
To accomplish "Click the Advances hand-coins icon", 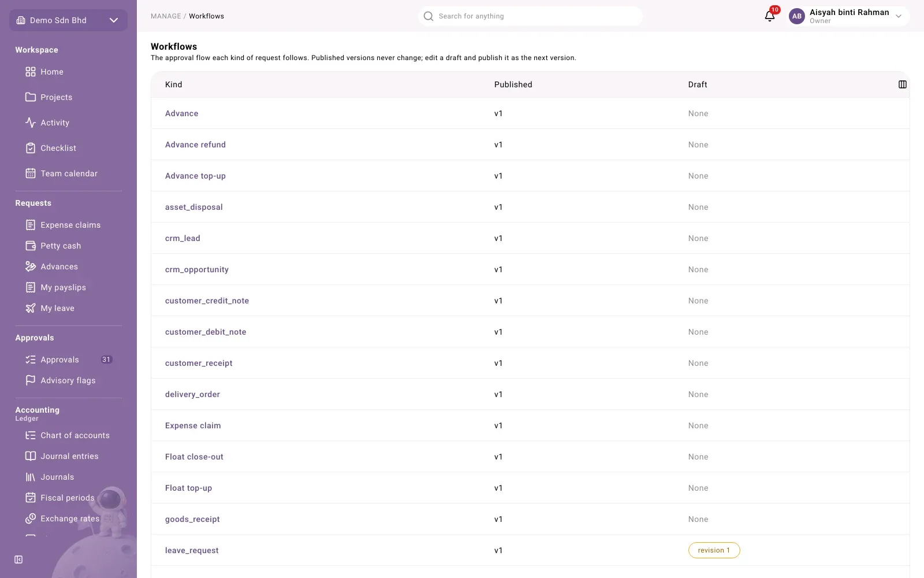I will pos(31,266).
